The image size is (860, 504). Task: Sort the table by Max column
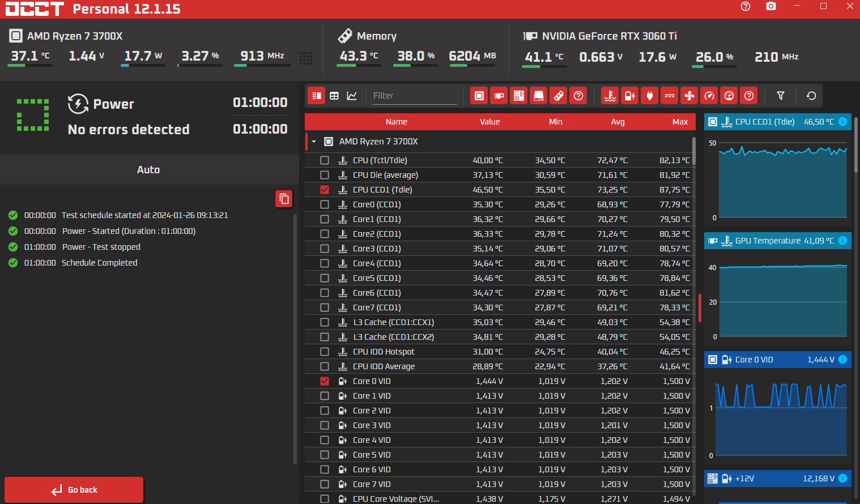click(x=680, y=122)
